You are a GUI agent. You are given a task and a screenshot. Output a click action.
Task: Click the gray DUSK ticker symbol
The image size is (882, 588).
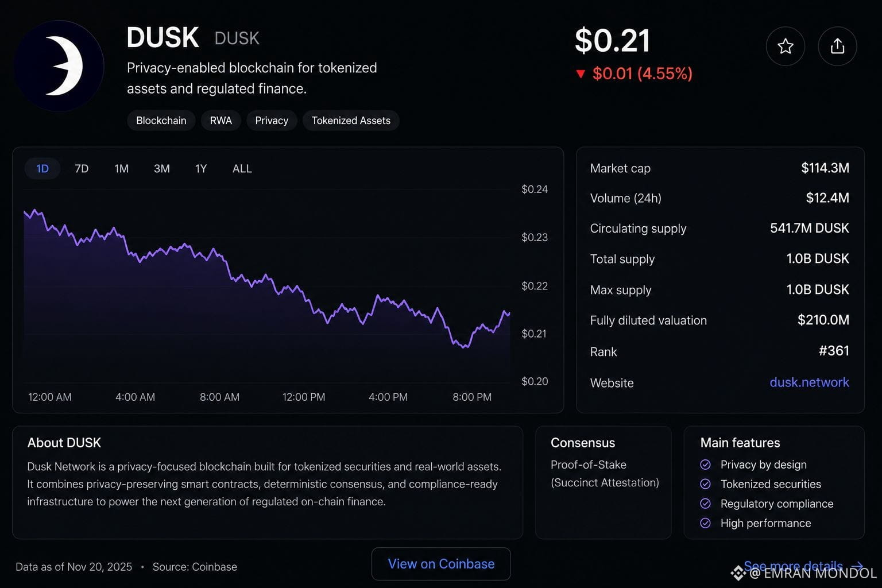point(237,38)
